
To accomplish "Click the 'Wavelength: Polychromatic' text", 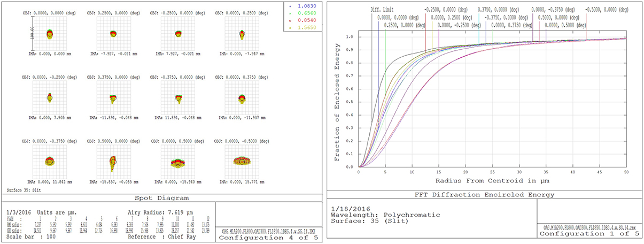I will click(385, 215).
